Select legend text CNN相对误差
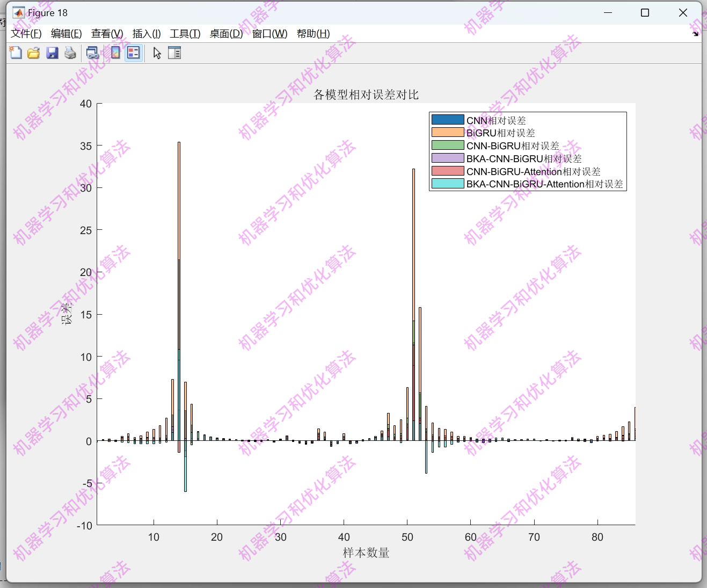 coord(496,120)
